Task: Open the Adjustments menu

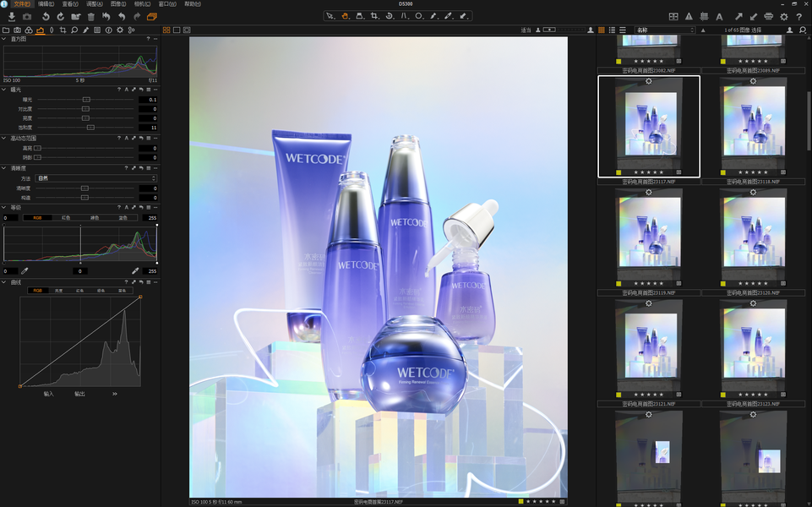Action: click(95, 3)
